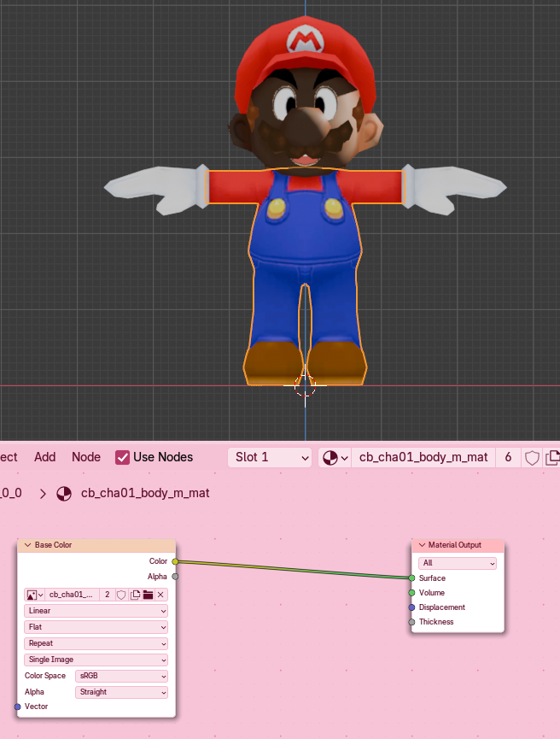Click the material sphere icon in breadcrumb
This screenshot has width=560, height=739.
pyautogui.click(x=64, y=494)
